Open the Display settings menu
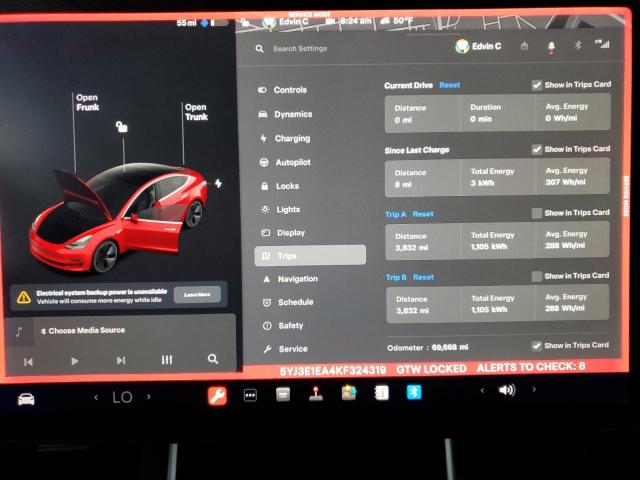The image size is (640, 480). [283, 233]
